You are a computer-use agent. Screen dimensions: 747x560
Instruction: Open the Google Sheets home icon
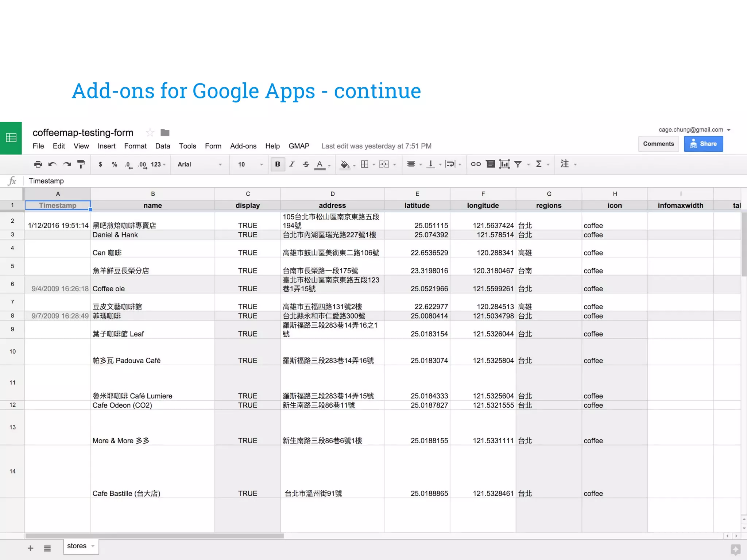11,138
